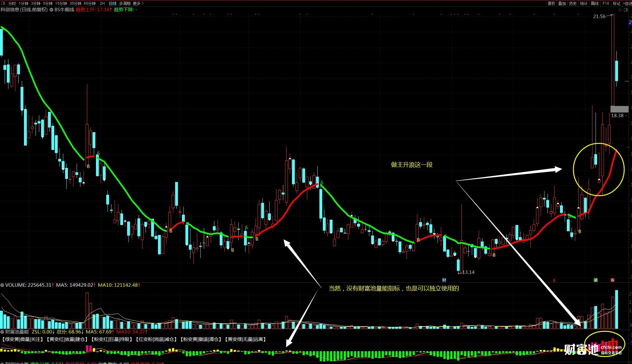Image resolution: width=632 pixels, height=364 pixels.
Task: Open the VOLUME indicator dropdown arrow
Action: pyautogui.click(x=2, y=285)
